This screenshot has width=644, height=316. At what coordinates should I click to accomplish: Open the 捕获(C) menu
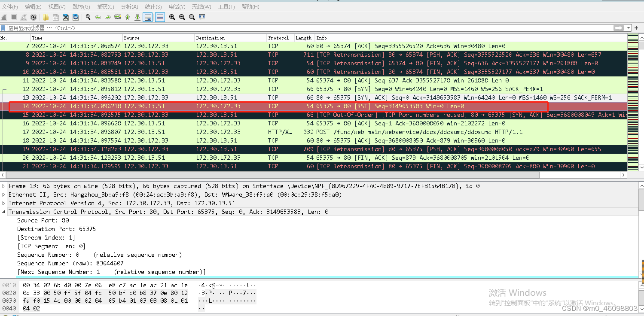[106, 7]
